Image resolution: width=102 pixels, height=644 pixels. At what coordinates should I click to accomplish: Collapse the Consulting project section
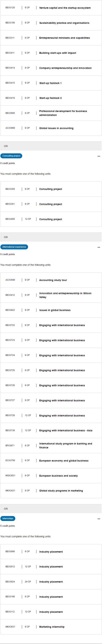tap(99, 156)
